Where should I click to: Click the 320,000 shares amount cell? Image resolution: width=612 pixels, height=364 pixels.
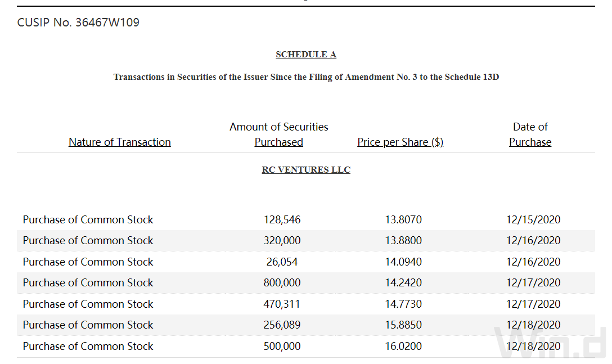(282, 241)
